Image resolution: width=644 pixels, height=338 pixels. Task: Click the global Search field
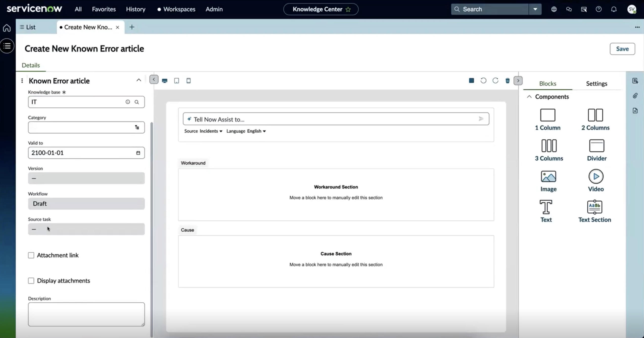click(490, 9)
